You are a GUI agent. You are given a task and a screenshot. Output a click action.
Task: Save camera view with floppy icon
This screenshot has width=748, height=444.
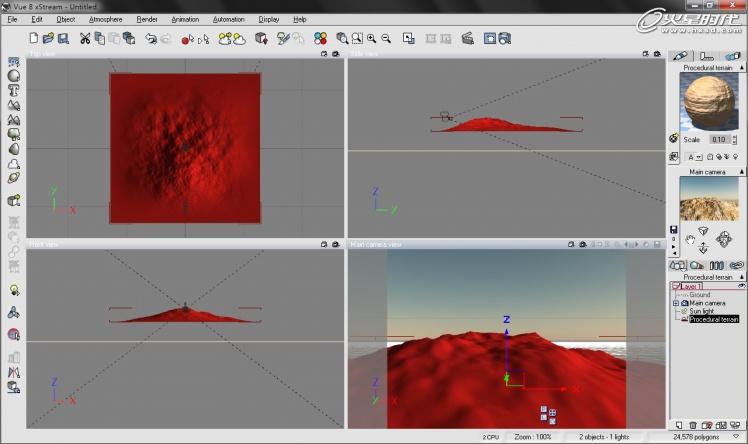[x=674, y=229]
